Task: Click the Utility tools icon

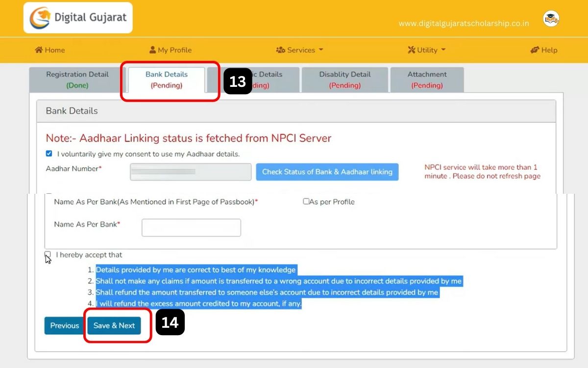Action: [x=411, y=50]
